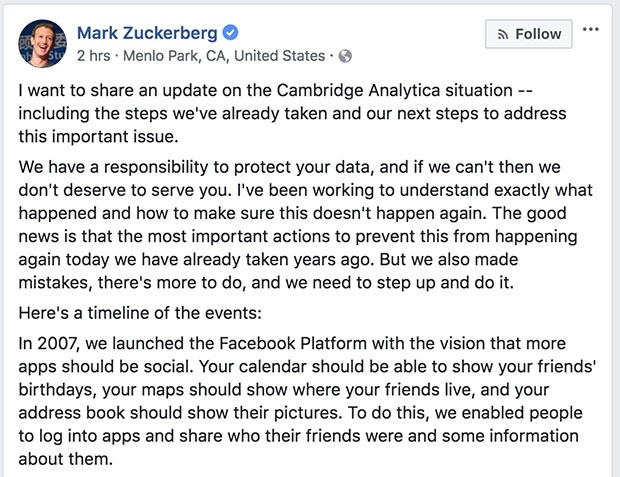Image resolution: width=620 pixels, height=477 pixels.
Task: Open Menlo Park, CA, United States location
Action: click(224, 56)
